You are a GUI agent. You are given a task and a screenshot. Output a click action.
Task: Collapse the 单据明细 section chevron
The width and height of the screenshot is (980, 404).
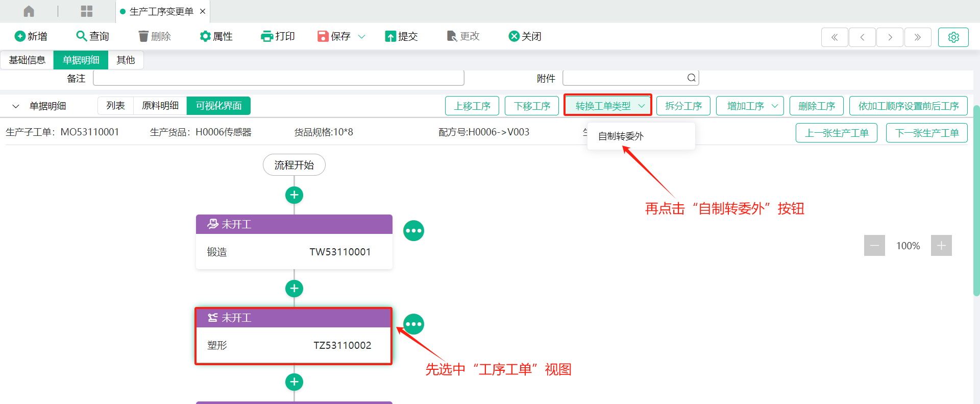[x=16, y=106]
